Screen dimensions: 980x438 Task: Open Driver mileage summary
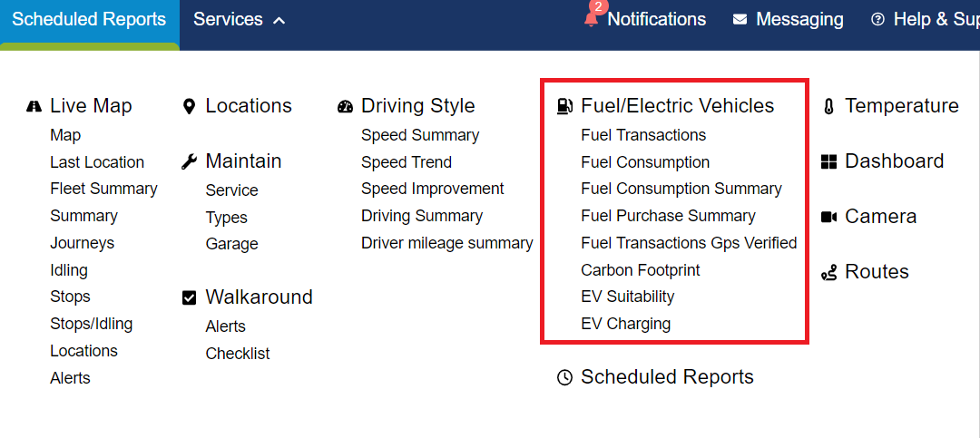coord(446,243)
